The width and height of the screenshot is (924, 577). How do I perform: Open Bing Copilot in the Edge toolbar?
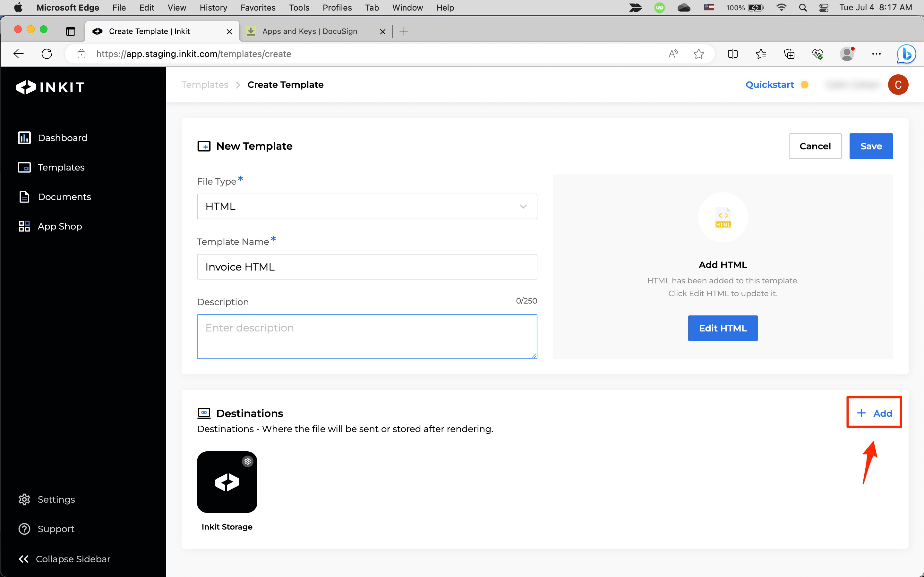point(905,54)
